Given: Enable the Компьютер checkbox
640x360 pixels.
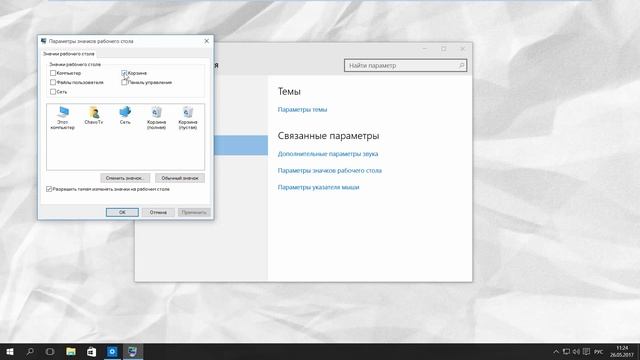Looking at the screenshot, I should 53,73.
